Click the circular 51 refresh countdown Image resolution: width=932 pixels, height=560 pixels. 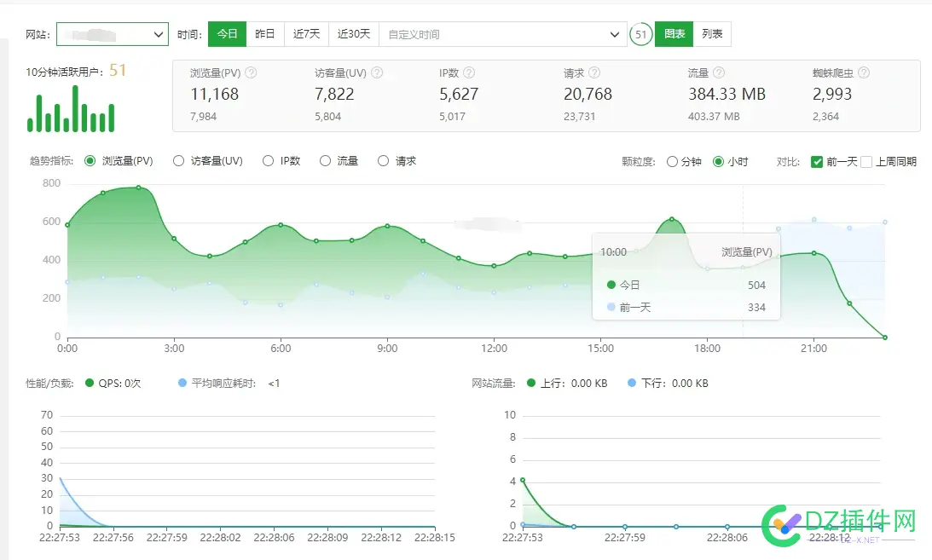click(640, 34)
